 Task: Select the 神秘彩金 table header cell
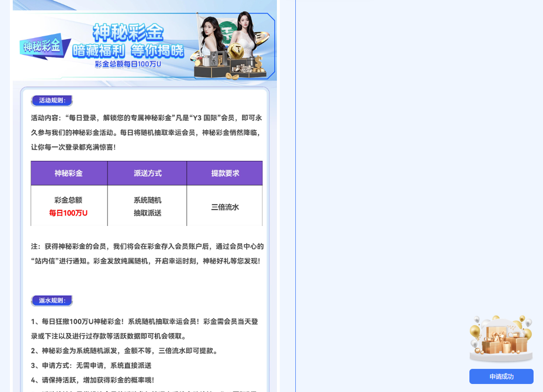click(x=69, y=173)
